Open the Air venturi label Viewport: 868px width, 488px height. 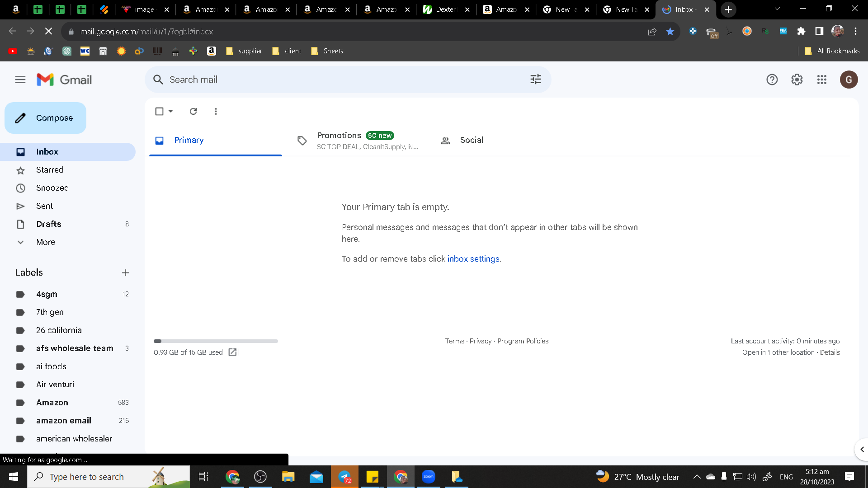click(x=68, y=385)
